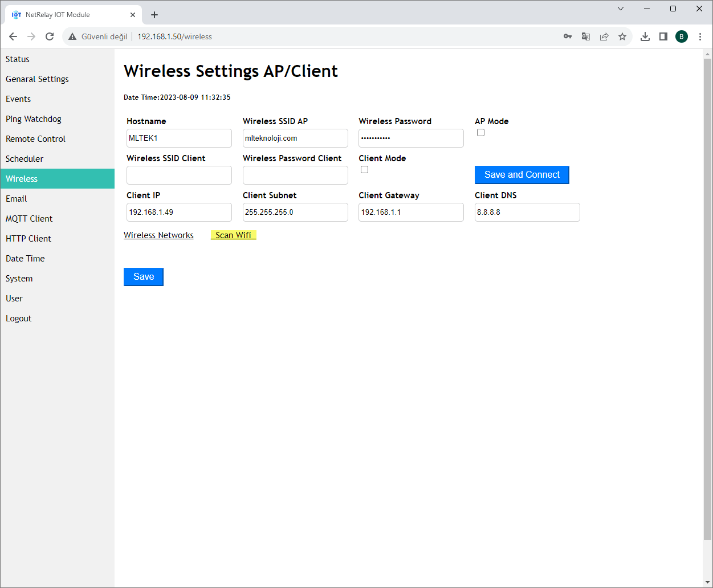Click the translate page icon
This screenshot has height=588, width=713.
pyautogui.click(x=585, y=36)
